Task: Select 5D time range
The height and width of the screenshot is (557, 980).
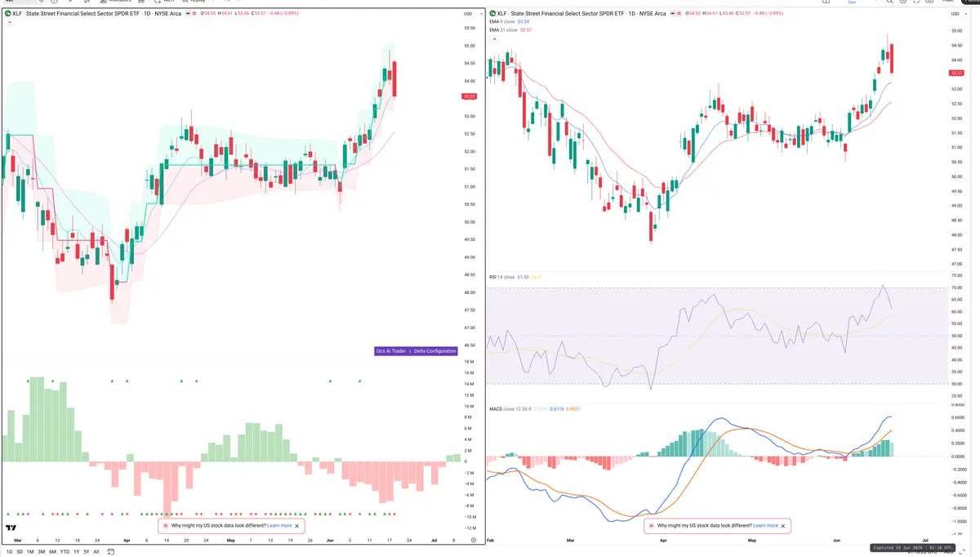Action: coord(19,552)
